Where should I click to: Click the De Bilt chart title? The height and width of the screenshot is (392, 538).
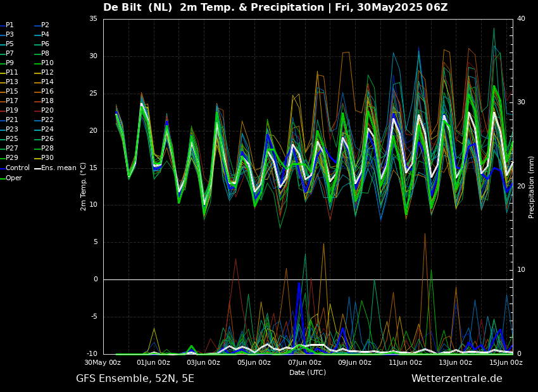[x=275, y=8]
